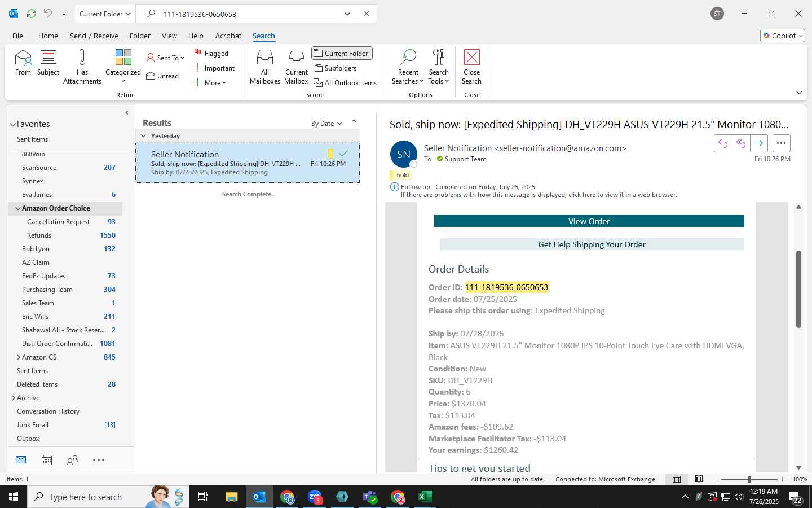Click the zoom in plus button

(782, 479)
